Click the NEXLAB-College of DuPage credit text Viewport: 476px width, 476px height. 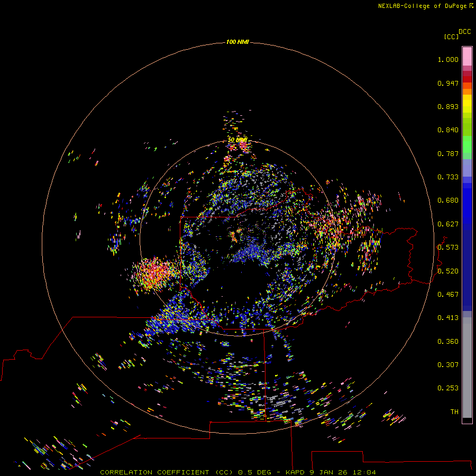pos(425,6)
